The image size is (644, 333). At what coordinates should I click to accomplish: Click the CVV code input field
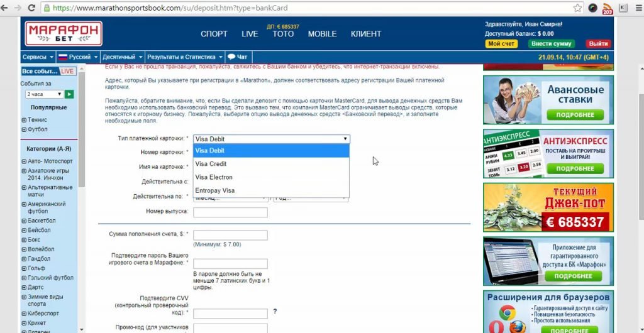point(230,314)
